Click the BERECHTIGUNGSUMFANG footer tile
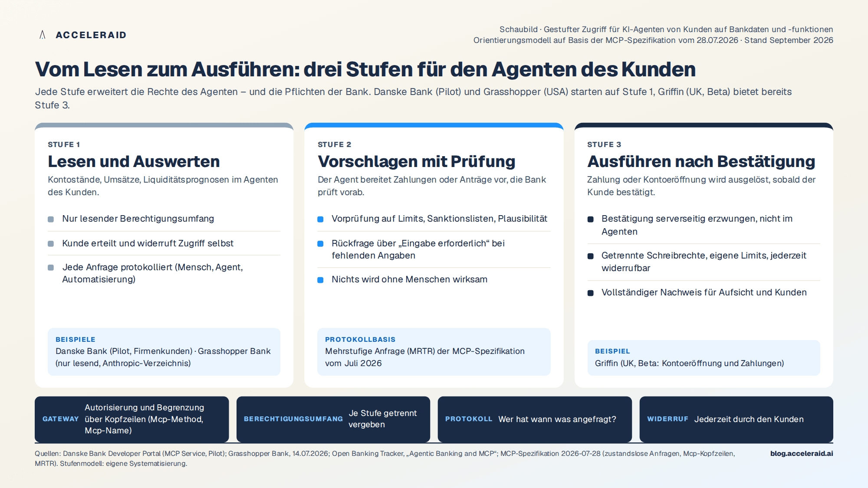Screen dimensions: 868x488 coord(333,419)
